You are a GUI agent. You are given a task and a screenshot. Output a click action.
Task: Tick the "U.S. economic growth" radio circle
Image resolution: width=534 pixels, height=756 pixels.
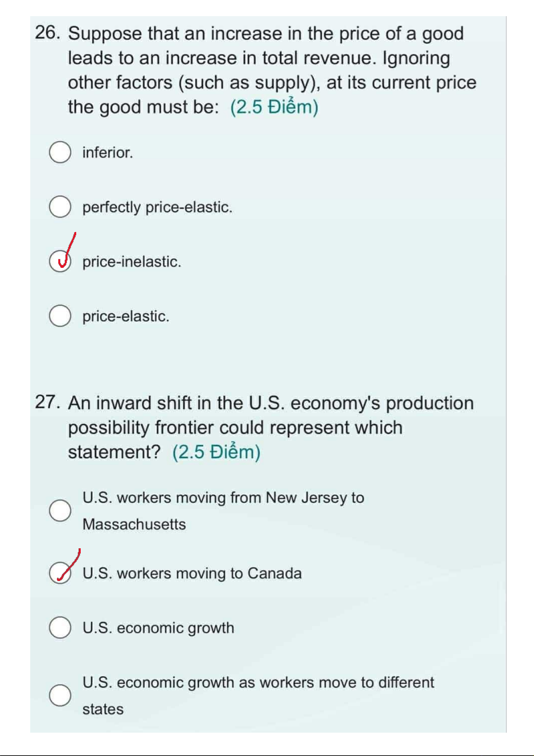(60, 627)
